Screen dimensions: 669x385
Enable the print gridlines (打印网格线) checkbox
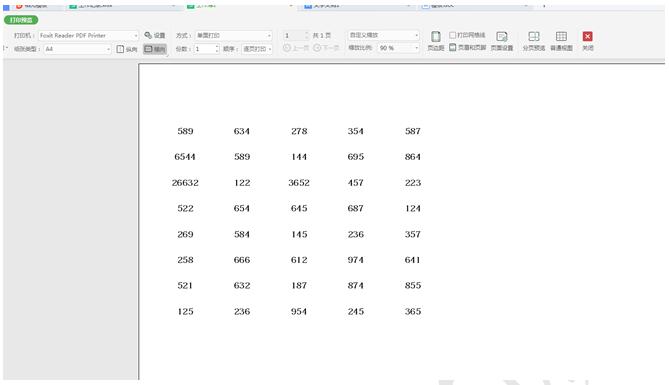452,35
